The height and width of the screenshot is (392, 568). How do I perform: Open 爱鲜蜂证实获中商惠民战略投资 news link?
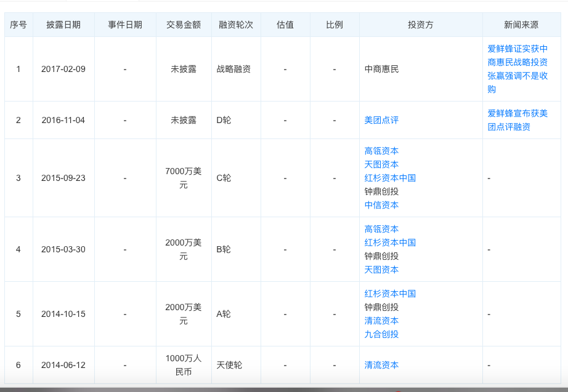[517, 69]
